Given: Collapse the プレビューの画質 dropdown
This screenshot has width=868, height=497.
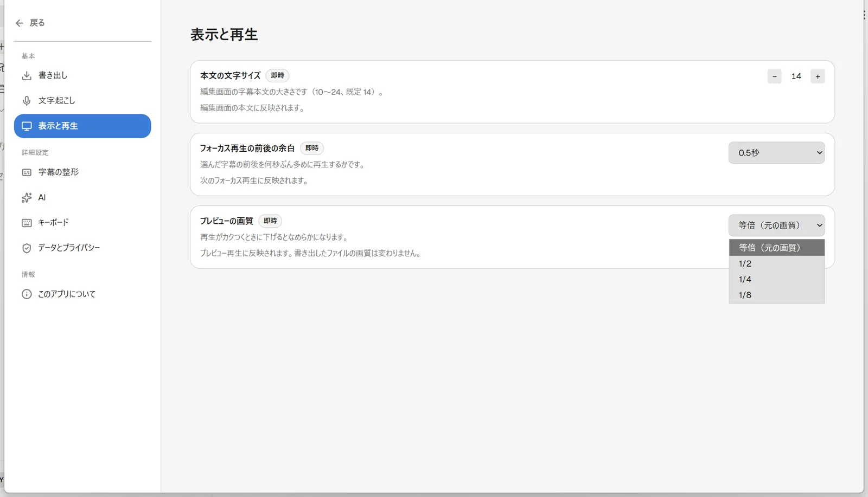Looking at the screenshot, I should [776, 225].
